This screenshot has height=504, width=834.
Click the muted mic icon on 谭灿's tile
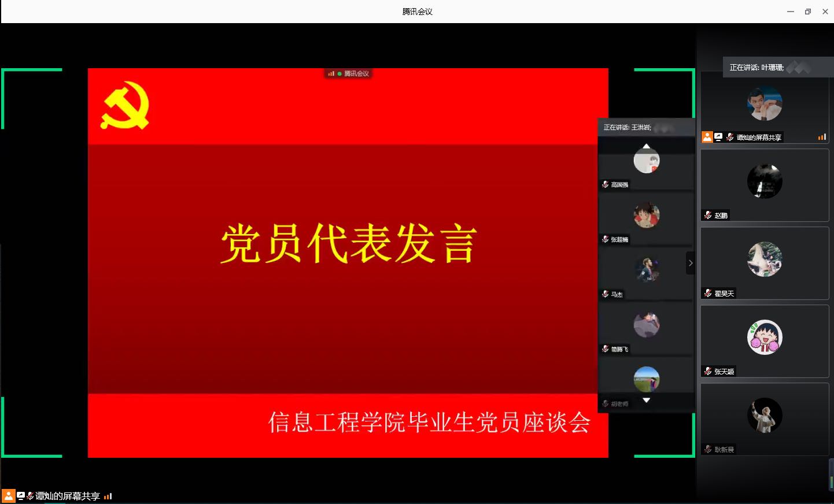click(730, 137)
